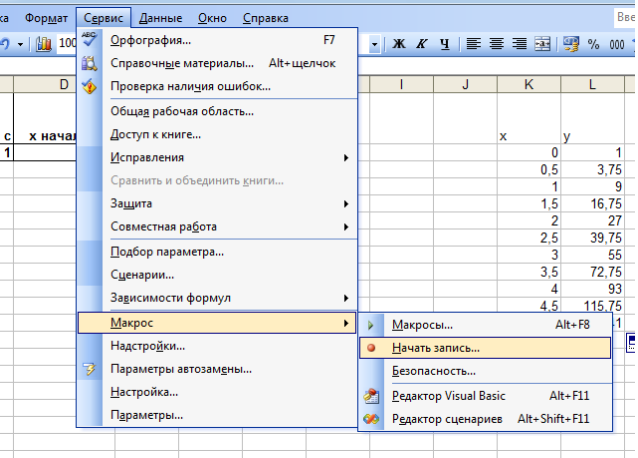Click cell containing 72,75
The width and height of the screenshot is (638, 458).
592,272
